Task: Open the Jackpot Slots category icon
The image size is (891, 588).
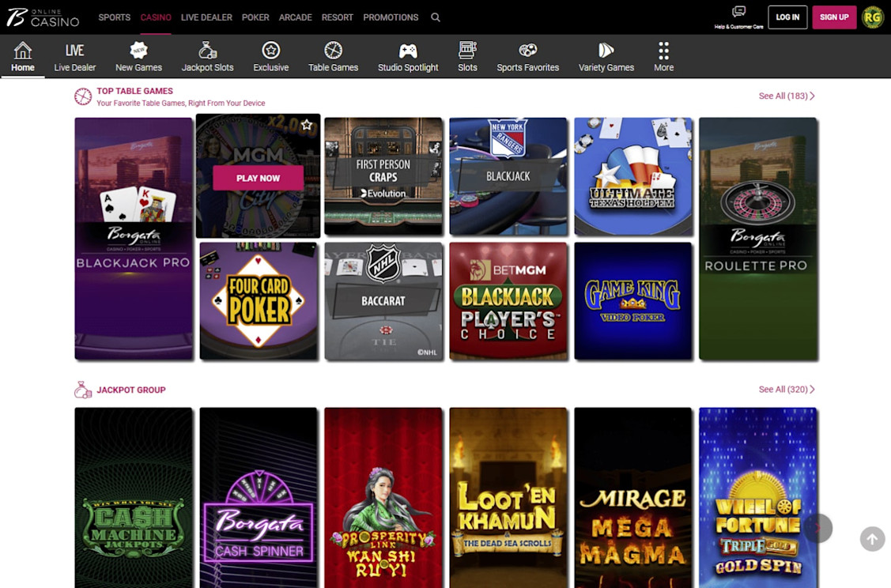Action: click(x=207, y=51)
